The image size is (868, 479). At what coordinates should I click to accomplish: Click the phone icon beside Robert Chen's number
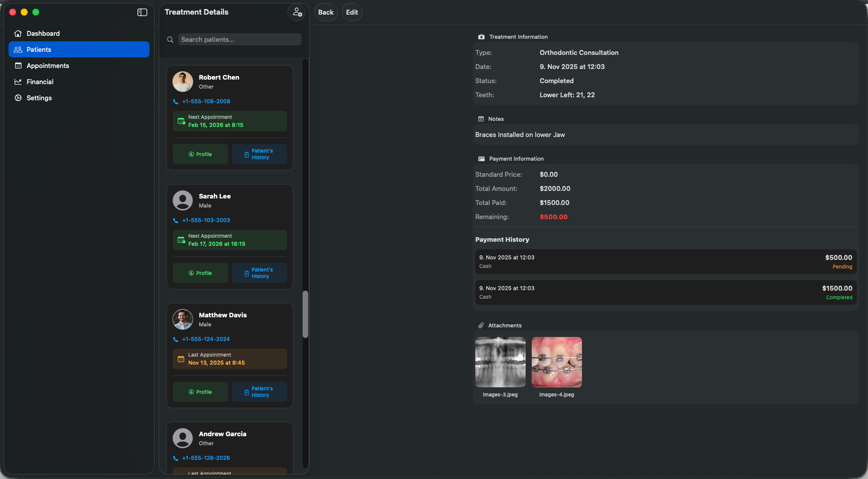[175, 101]
